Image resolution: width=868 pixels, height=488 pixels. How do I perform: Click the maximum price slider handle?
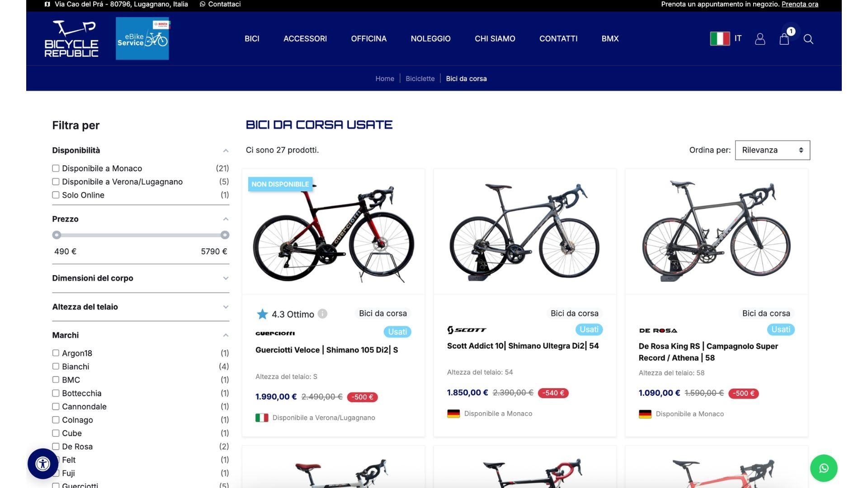click(225, 235)
